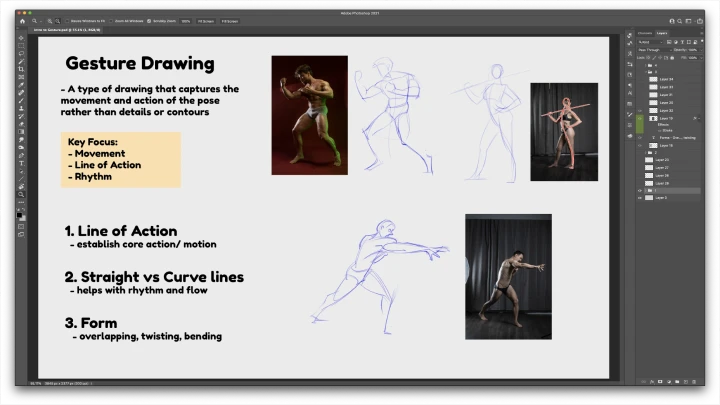Select Layer 34 thumbnail

653,79
